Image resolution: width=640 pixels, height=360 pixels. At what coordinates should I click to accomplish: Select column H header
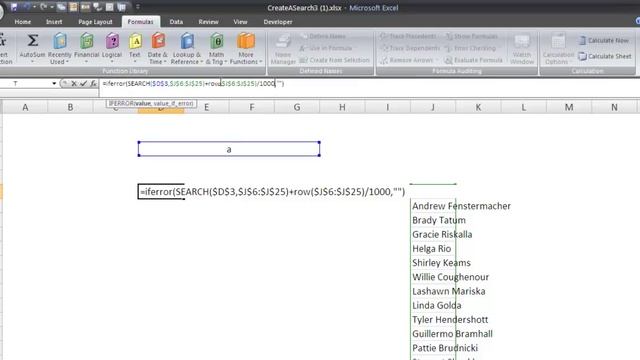(x=342, y=107)
